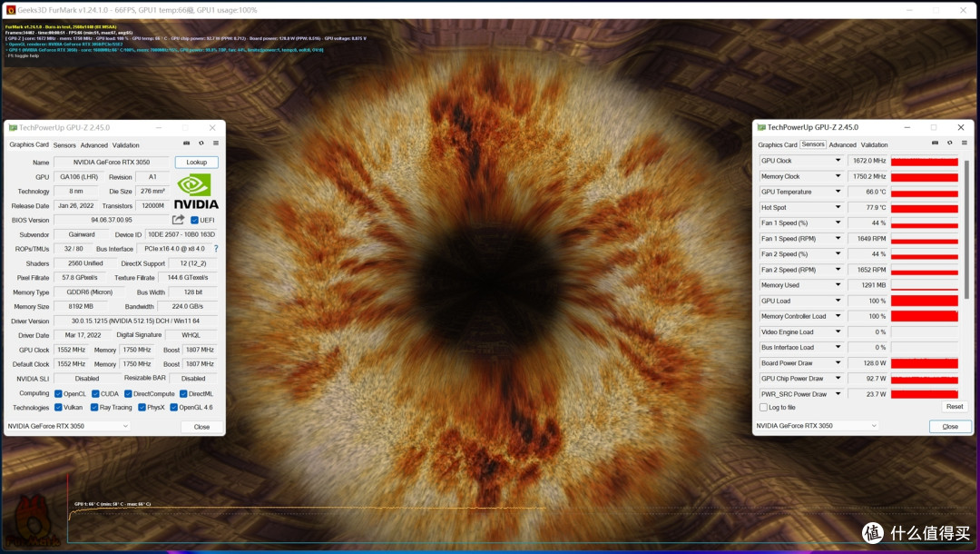This screenshot has height=554, width=980.
Task: Open the GPU Load sensor dropdown arrow
Action: click(838, 301)
